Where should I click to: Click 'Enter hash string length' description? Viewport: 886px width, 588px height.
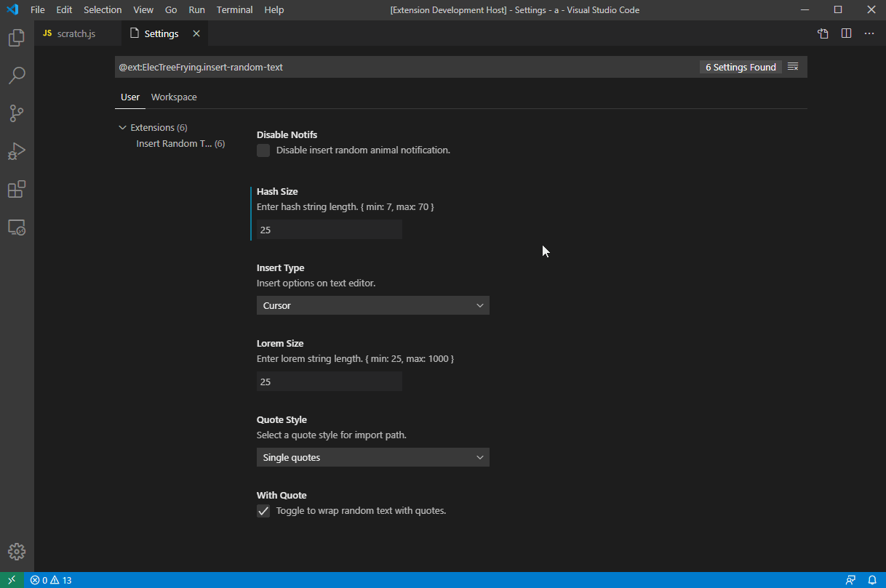click(346, 207)
